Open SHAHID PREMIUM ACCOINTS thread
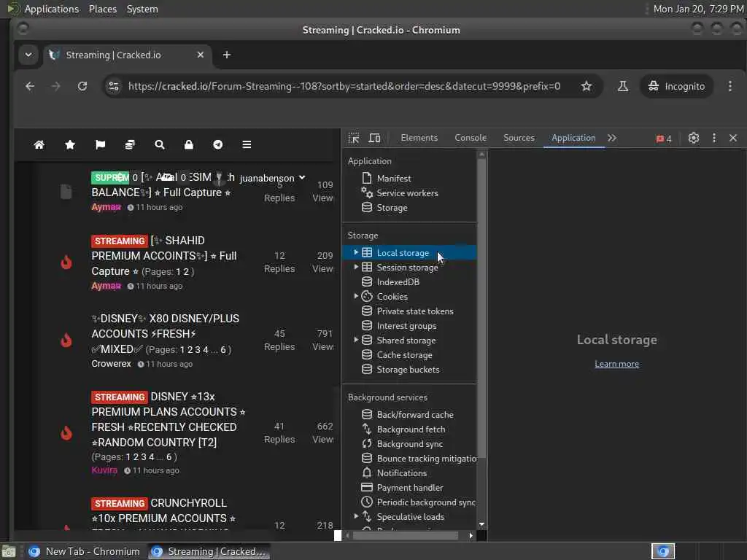This screenshot has width=747, height=560. click(x=164, y=256)
